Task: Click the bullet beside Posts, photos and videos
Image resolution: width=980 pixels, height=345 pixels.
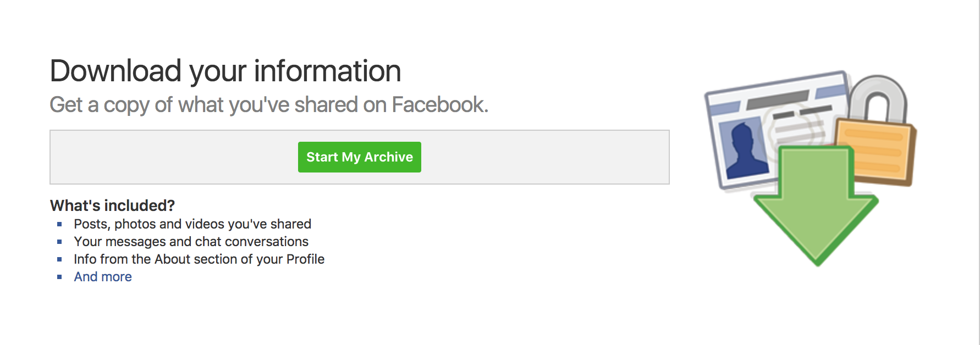Action: tap(59, 224)
